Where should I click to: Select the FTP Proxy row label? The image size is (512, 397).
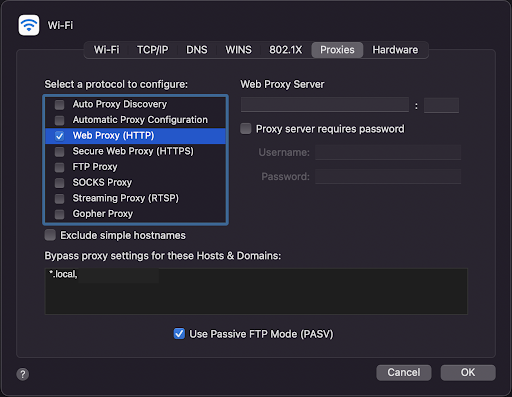pos(95,167)
